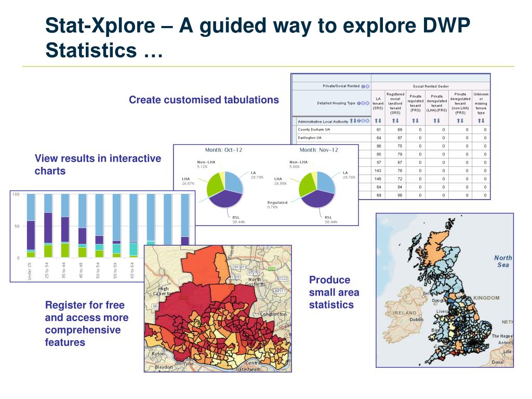Click the Non-LHA 5.12% pie label

point(206,164)
